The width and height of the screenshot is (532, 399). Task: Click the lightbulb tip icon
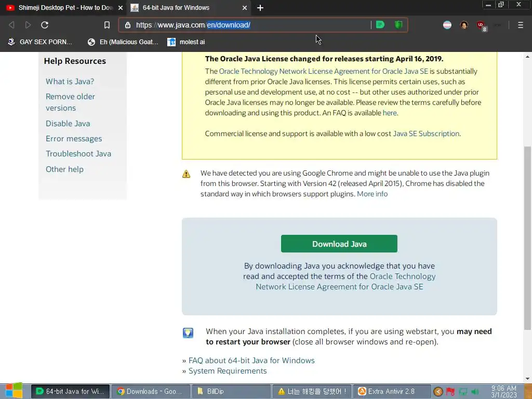[x=188, y=333]
